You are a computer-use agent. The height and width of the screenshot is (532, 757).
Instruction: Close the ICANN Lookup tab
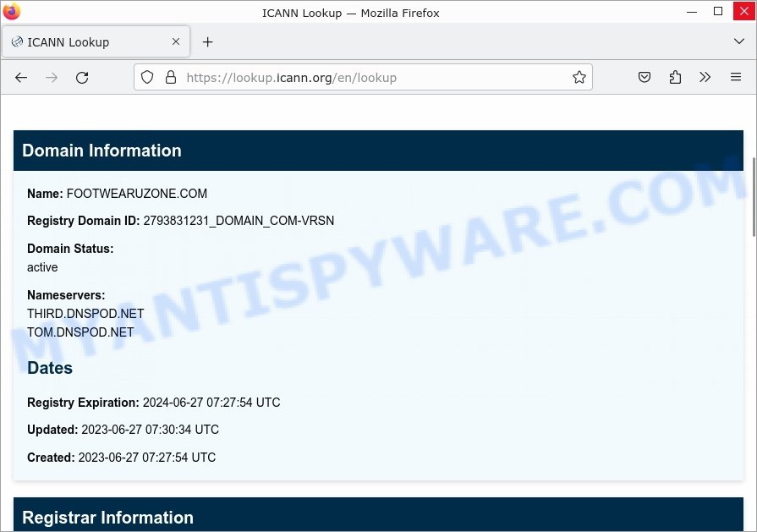click(x=176, y=41)
